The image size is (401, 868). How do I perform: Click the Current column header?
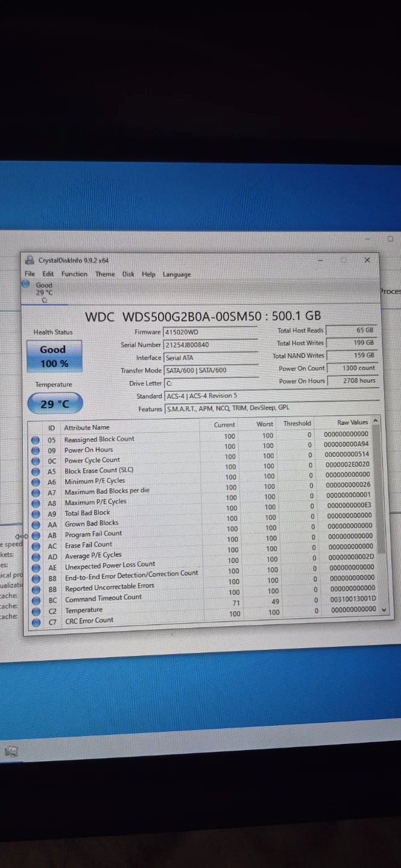click(x=224, y=424)
